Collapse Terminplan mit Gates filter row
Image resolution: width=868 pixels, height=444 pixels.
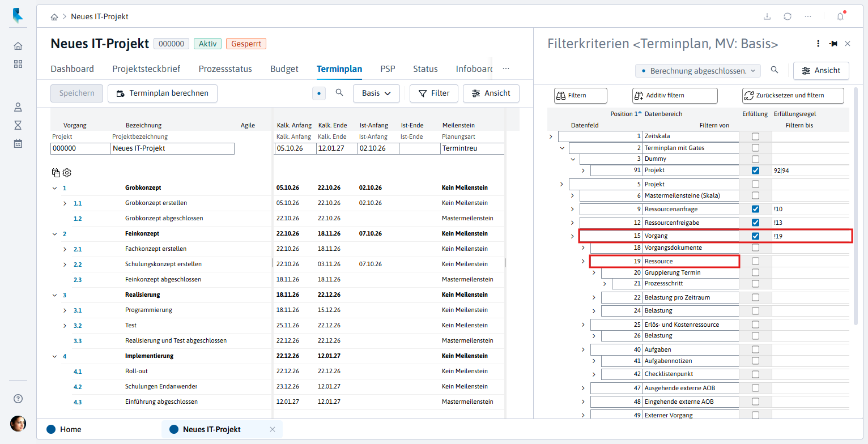[562, 148]
